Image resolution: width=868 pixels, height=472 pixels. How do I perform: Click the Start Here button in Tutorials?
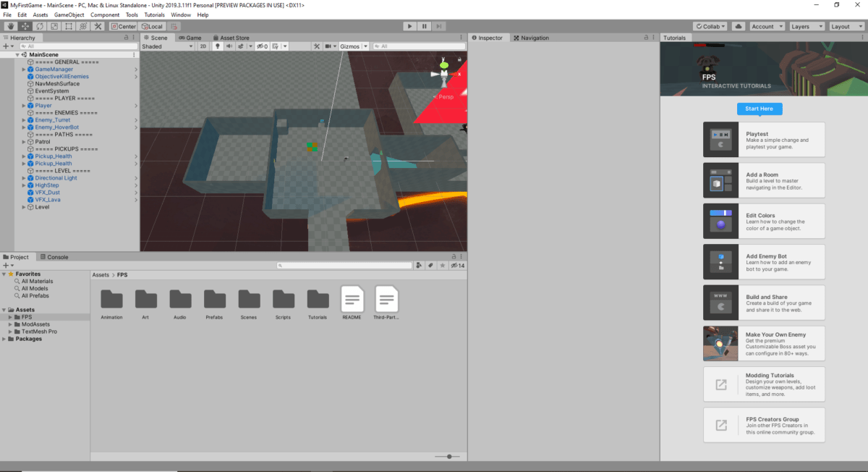coord(759,109)
